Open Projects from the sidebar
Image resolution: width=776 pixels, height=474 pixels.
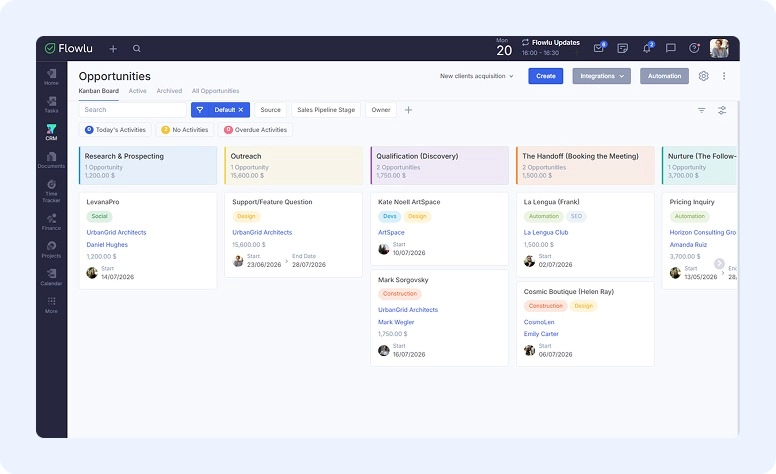(51, 250)
